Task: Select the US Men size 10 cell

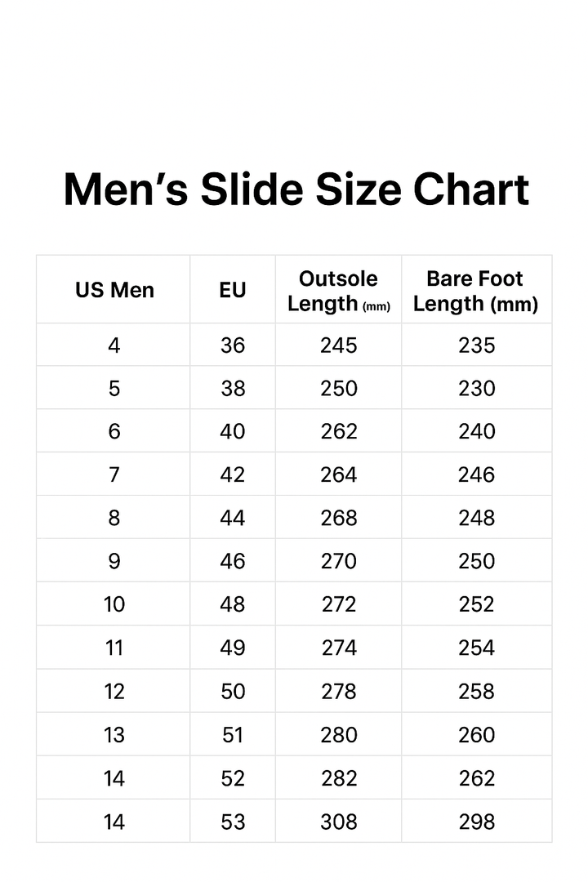Action: pyautogui.click(x=114, y=604)
